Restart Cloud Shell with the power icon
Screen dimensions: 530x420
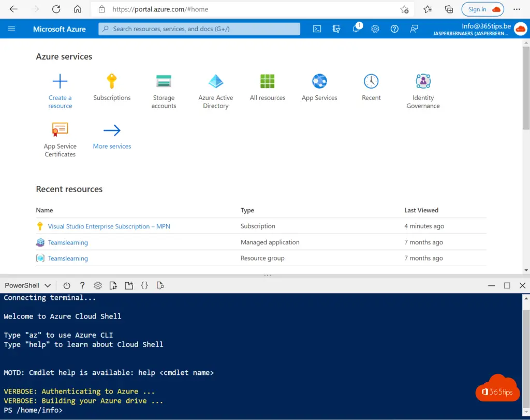pyautogui.click(x=67, y=285)
